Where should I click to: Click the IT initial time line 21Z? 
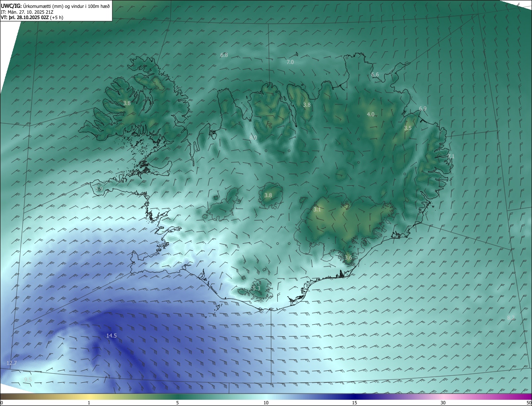click(x=26, y=12)
